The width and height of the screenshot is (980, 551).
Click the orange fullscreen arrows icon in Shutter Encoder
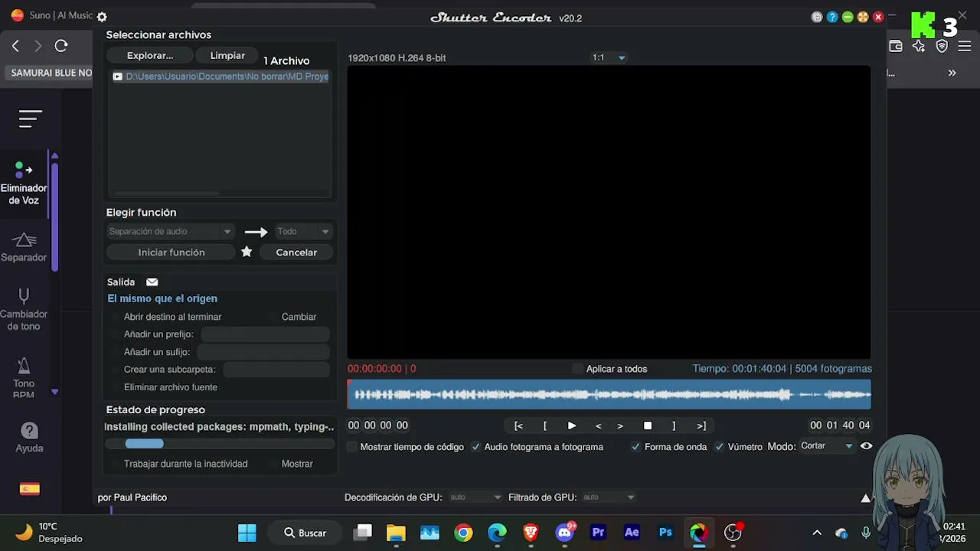tap(863, 17)
